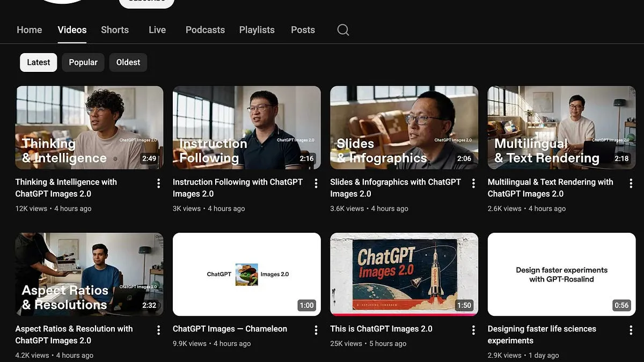Open title link This is ChatGPT Images 2.0

381,329
